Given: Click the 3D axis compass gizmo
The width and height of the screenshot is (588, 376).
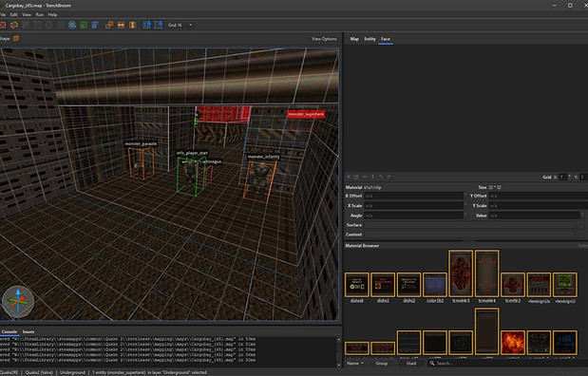Looking at the screenshot, I should 18,302.
